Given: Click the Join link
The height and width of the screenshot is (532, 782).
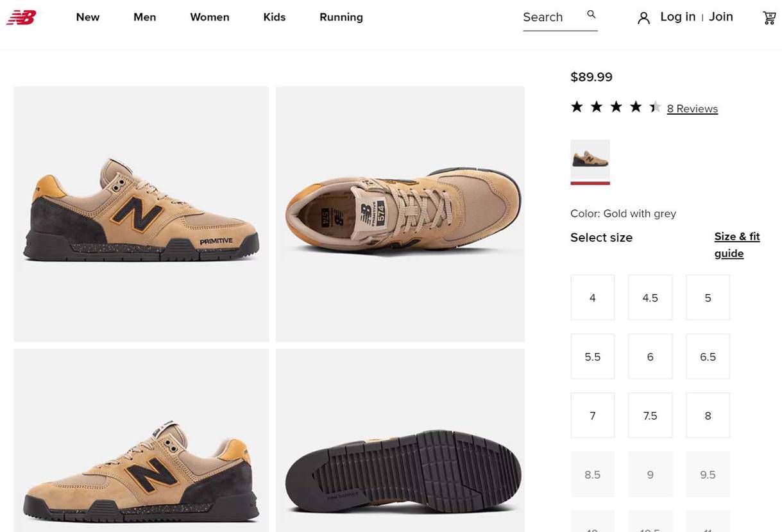Looking at the screenshot, I should click(721, 17).
